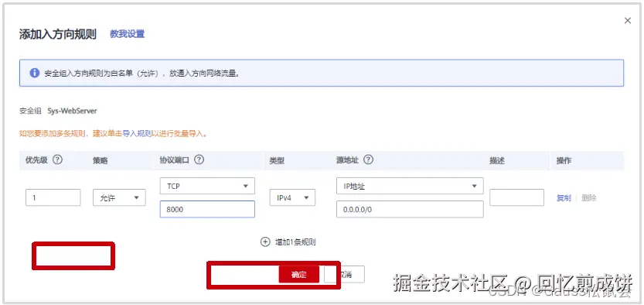The height and width of the screenshot is (305, 644).
Task: Click the plus icon to add a rule
Action: pyautogui.click(x=265, y=242)
